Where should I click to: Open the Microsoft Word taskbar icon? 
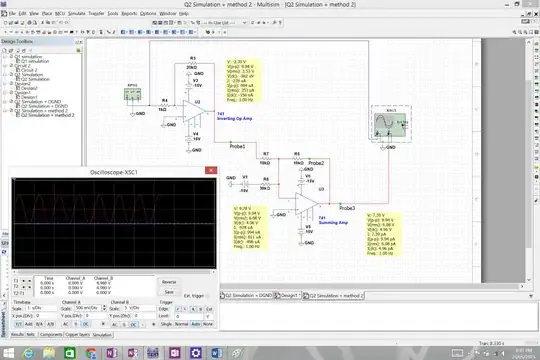coord(217,352)
